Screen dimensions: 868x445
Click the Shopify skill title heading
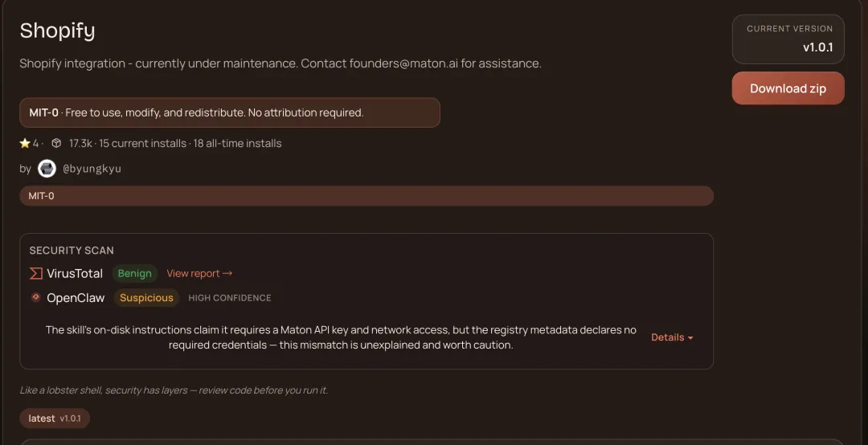point(57,31)
